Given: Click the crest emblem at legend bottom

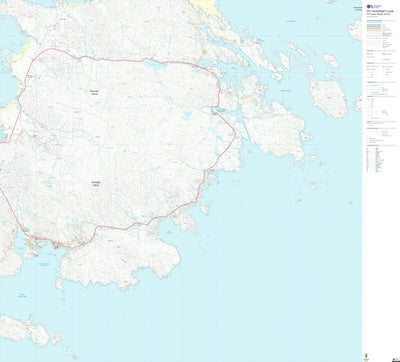Looking at the screenshot, I should [x=366, y=355].
